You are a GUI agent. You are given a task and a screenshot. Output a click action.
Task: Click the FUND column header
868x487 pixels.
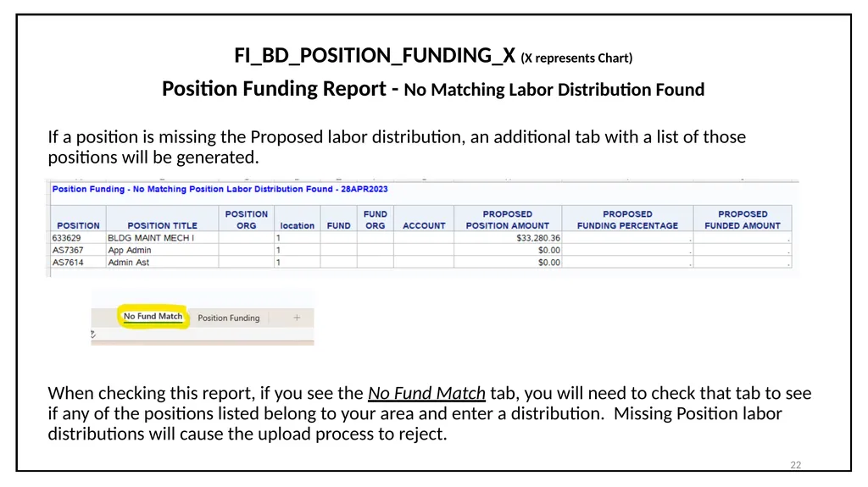tap(339, 219)
